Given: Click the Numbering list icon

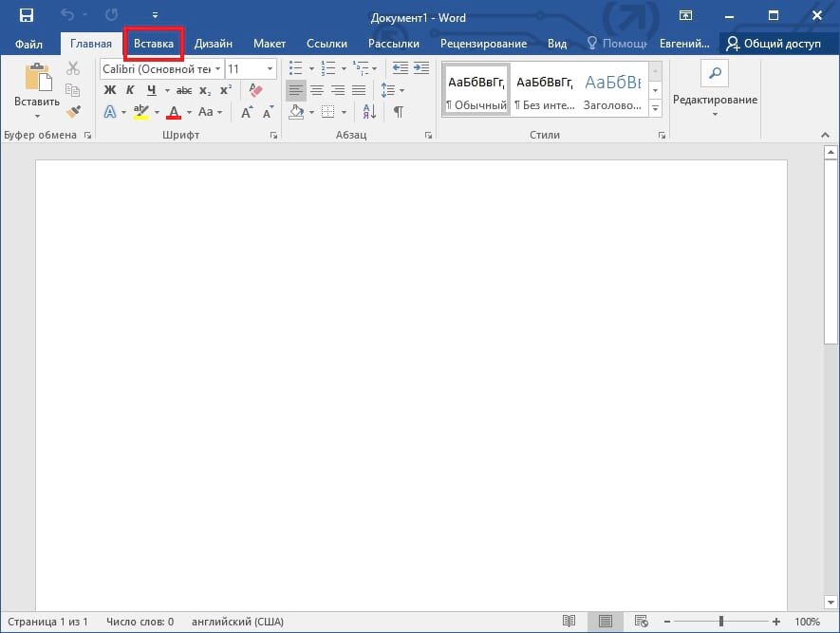Looking at the screenshot, I should (327, 68).
